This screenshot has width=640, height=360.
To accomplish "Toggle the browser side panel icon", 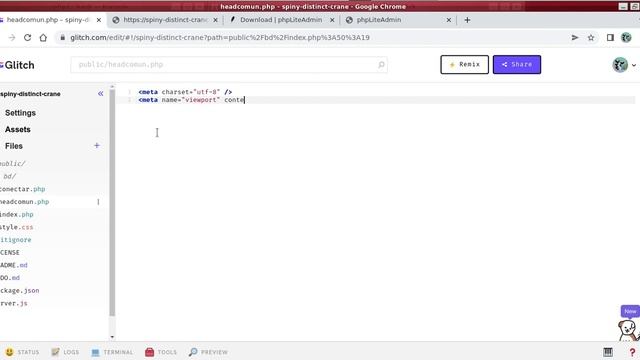I will (610, 38).
